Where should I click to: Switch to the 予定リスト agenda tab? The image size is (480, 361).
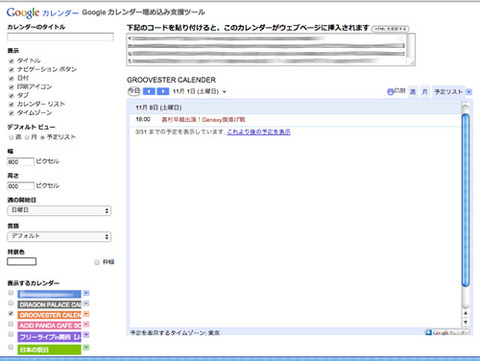pyautogui.click(x=448, y=92)
